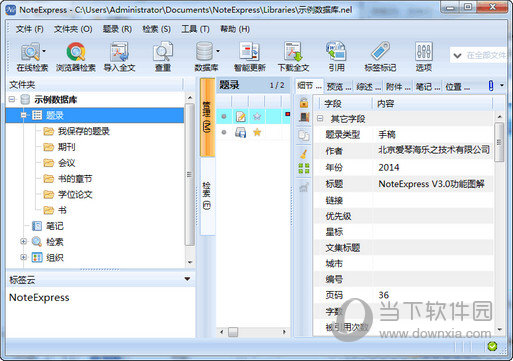Click the red flag marker on first record
Viewport: 513px width, 361px height.
(287, 114)
